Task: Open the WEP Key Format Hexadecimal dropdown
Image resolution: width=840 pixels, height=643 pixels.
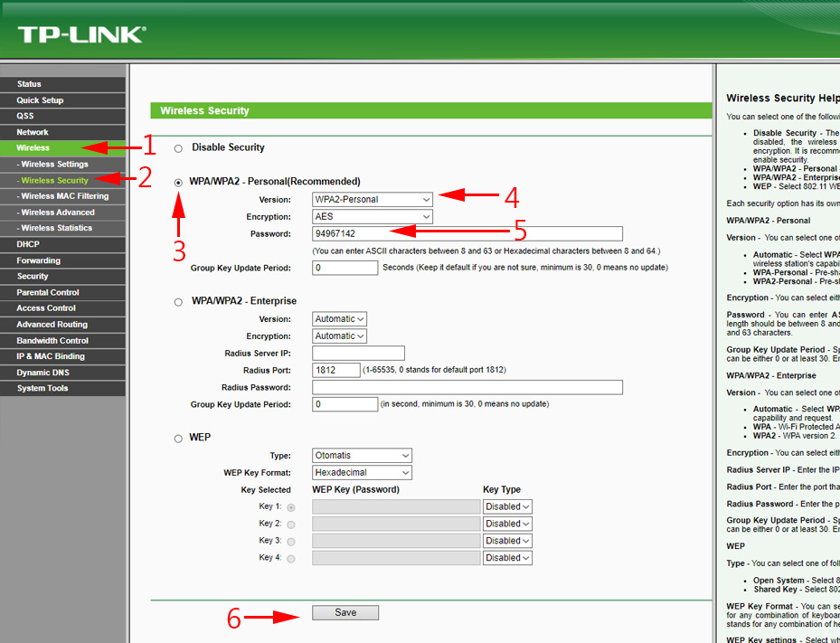Action: point(362,473)
